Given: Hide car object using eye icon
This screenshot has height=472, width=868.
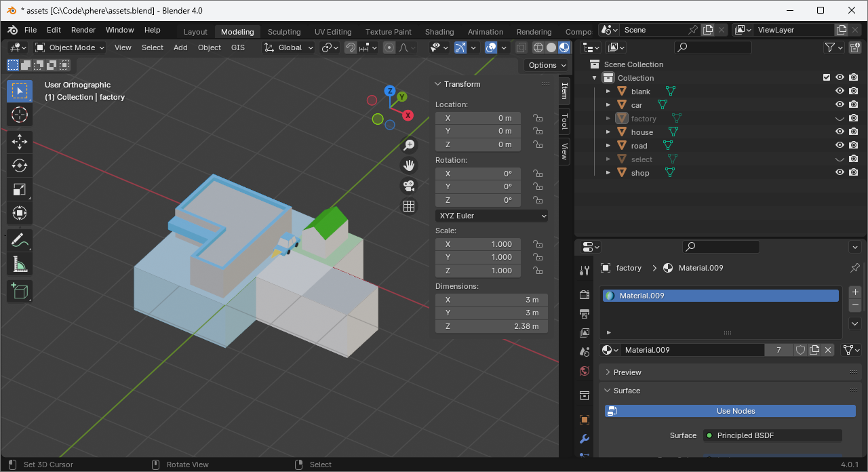Looking at the screenshot, I should pos(840,105).
